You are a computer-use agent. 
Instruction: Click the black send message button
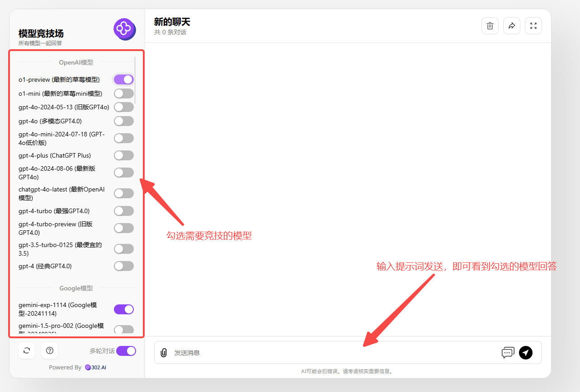pos(526,353)
